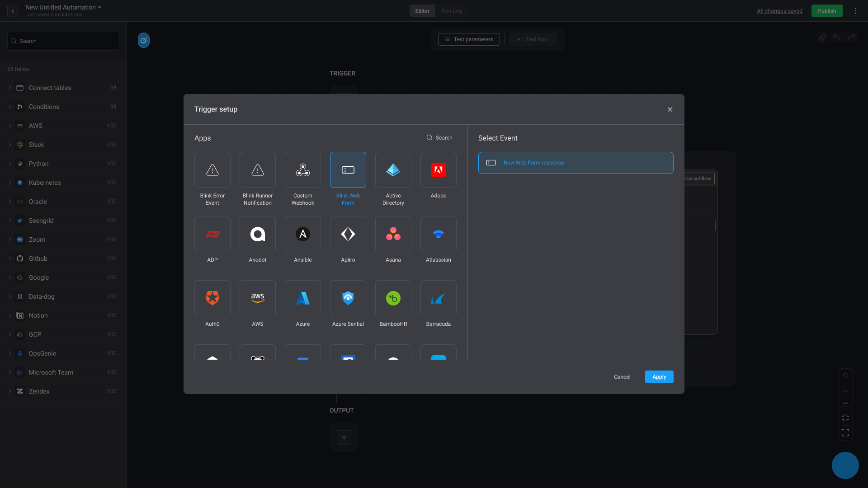868x488 pixels.
Task: Click the back arrow in header
Action: tap(13, 11)
